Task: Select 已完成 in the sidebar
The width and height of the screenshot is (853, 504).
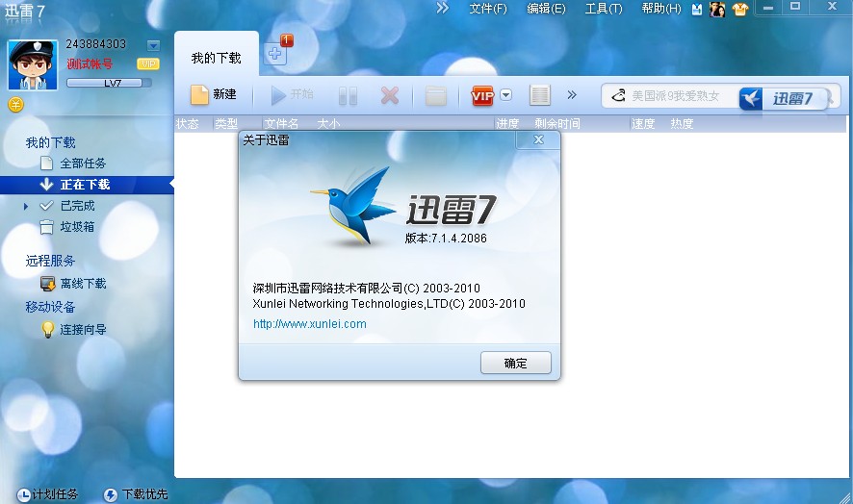Action: [77, 206]
